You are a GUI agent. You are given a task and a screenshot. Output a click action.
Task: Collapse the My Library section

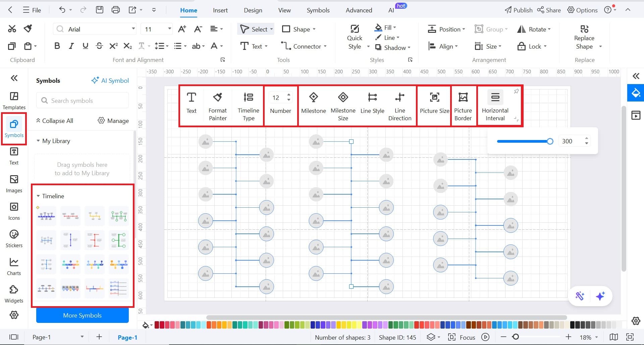point(38,141)
